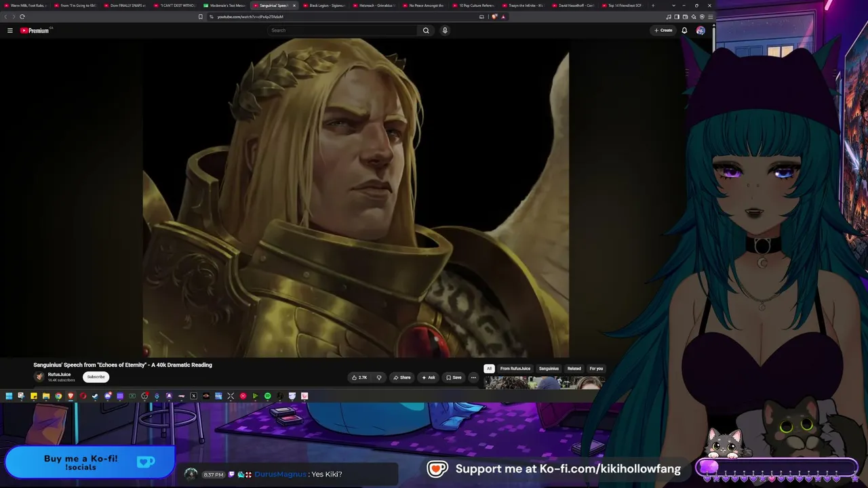Click the browser address bar URL

coord(250,16)
